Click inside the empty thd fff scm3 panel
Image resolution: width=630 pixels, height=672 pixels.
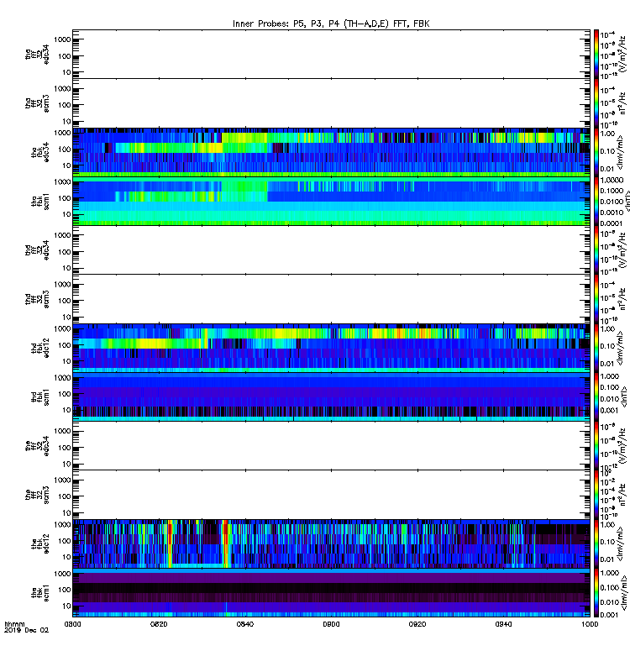coord(331,299)
